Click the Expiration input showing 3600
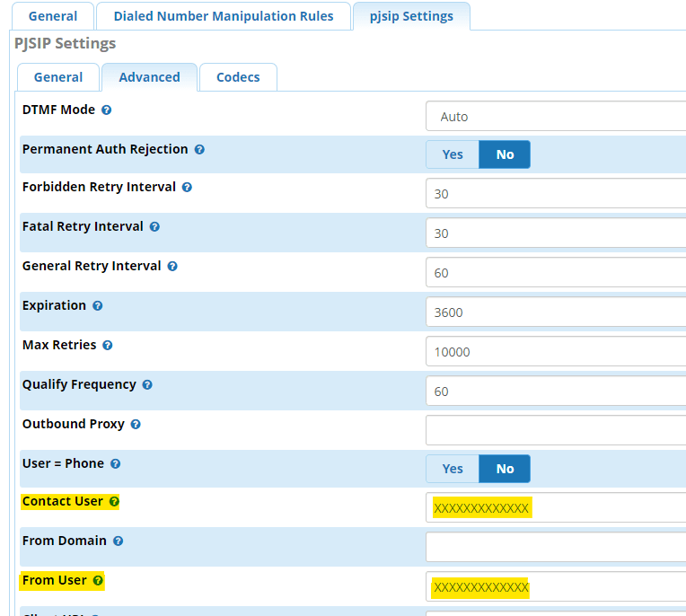Image resolution: width=686 pixels, height=616 pixels. point(556,312)
